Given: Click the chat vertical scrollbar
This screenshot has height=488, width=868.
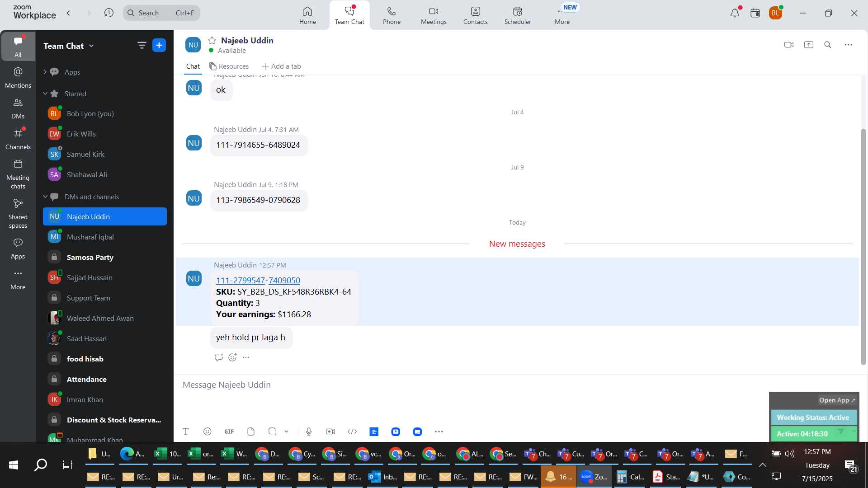Looking at the screenshot, I should pyautogui.click(x=863, y=246).
